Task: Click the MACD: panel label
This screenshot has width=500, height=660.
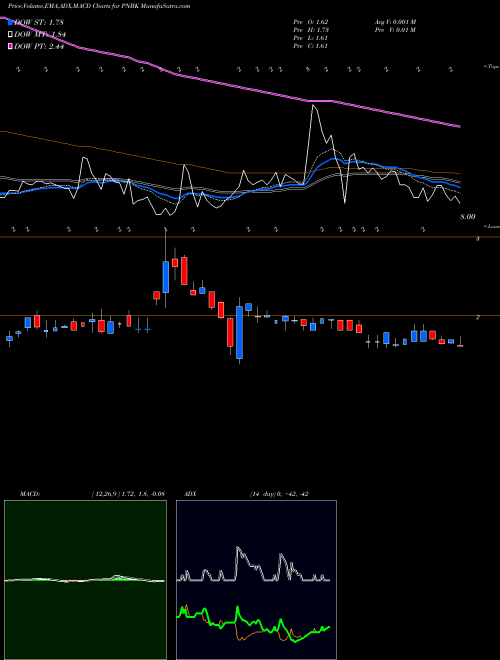Action: pyautogui.click(x=30, y=494)
